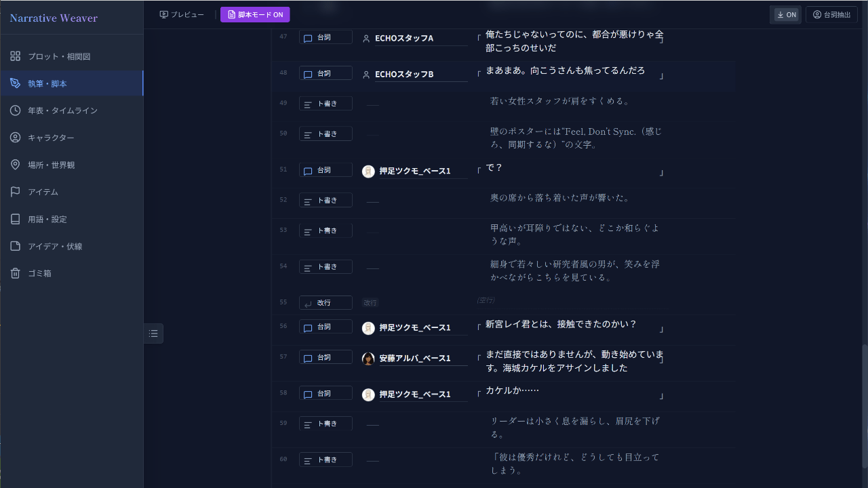
Task: Click 押足ツクモ avatar on line 51
Action: pyautogui.click(x=368, y=171)
